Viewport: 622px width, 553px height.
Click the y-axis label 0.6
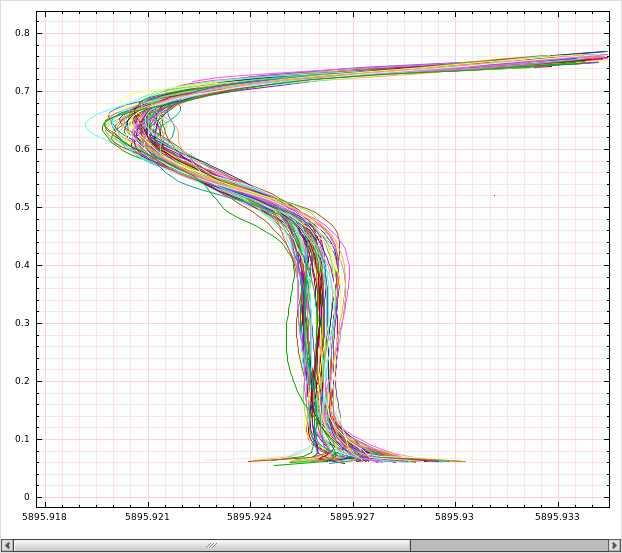tap(23, 149)
